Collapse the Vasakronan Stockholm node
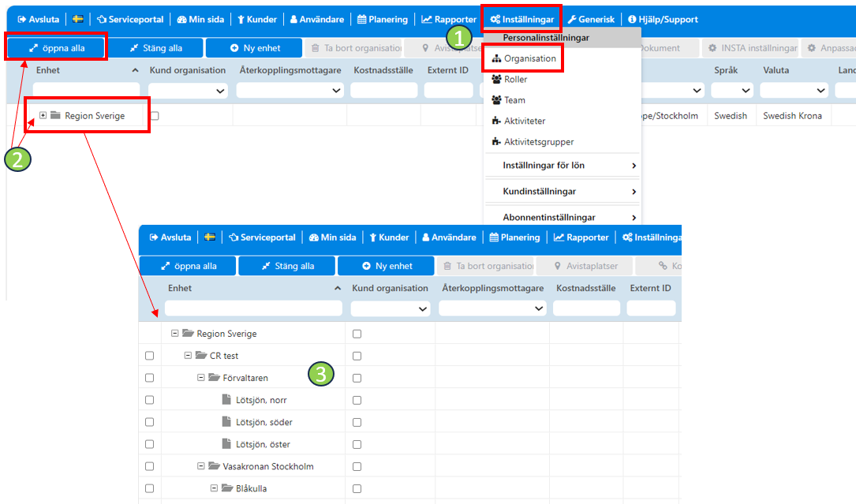This screenshot has height=504, width=856. coord(201,466)
